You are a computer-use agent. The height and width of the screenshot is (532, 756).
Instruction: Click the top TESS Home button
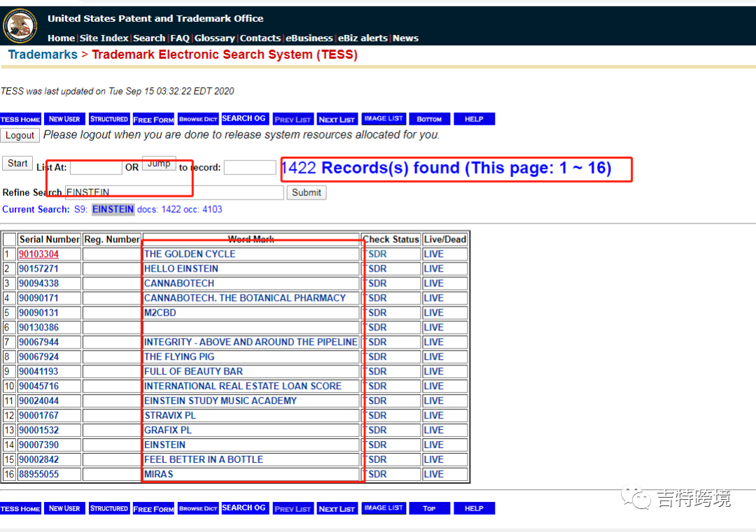(x=20, y=119)
